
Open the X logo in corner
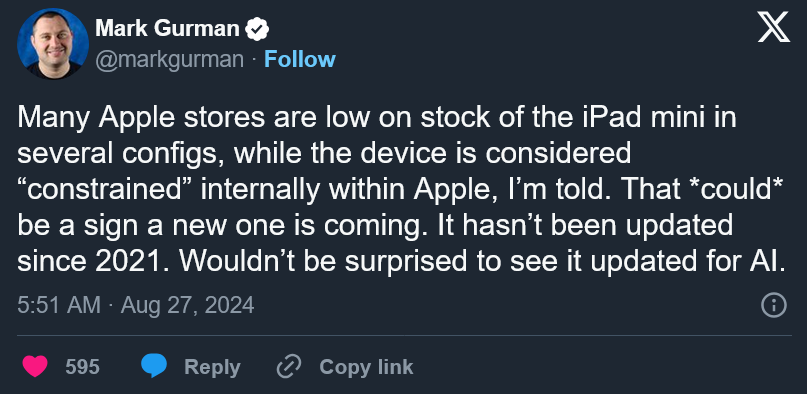(x=774, y=27)
